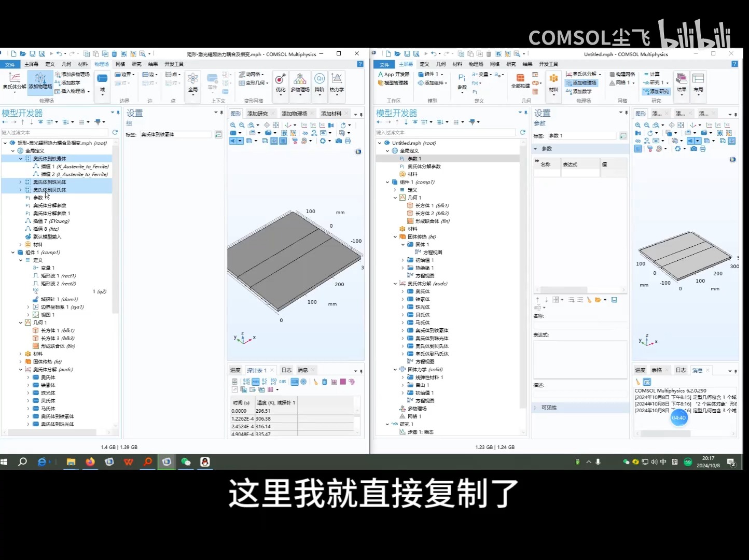Click 构建网格 in right ribbon
The width and height of the screenshot is (749, 560).
tap(622, 74)
